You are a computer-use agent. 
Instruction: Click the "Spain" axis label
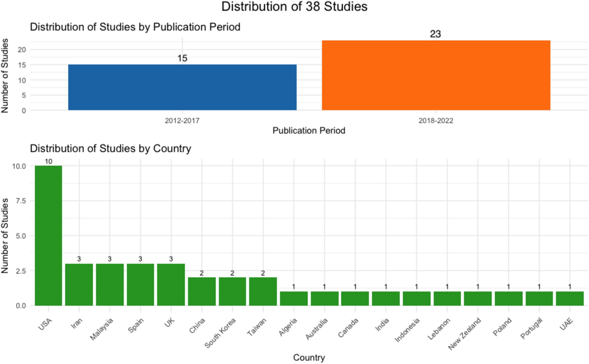pyautogui.click(x=136, y=325)
